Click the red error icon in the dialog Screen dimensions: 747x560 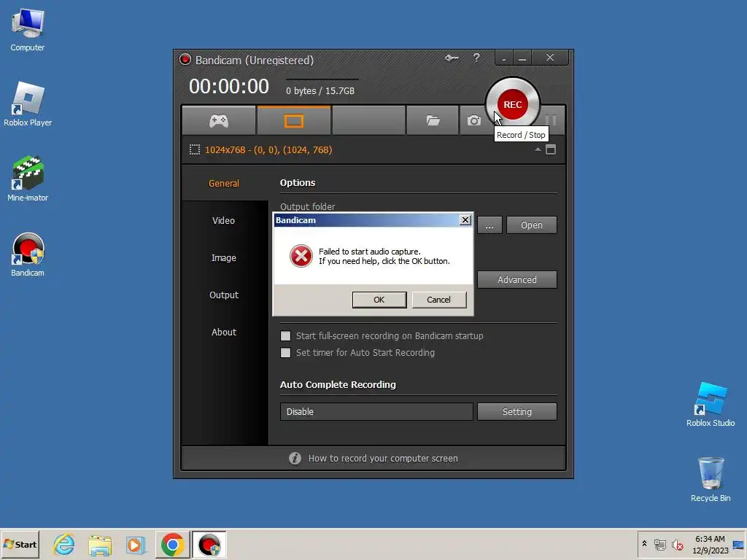point(301,256)
